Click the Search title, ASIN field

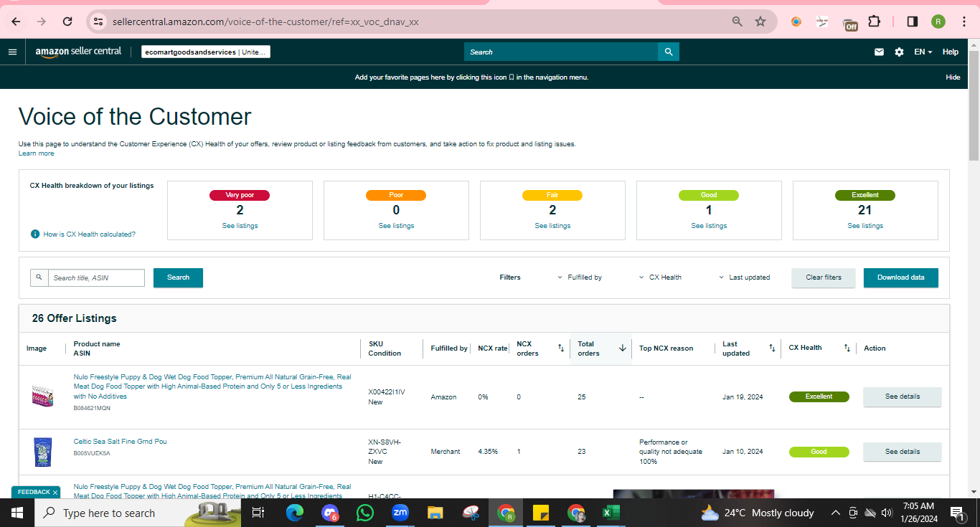coord(96,277)
